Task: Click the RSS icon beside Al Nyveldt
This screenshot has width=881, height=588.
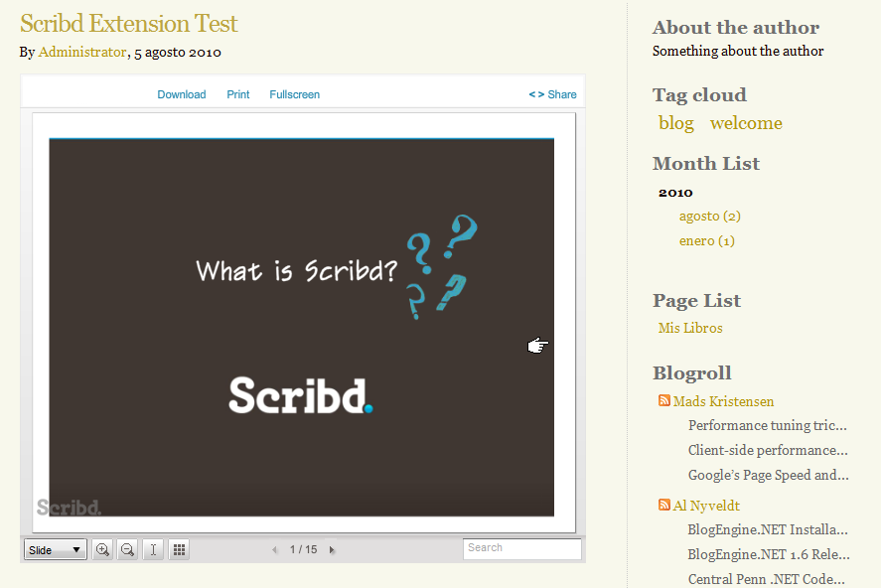Action: (x=664, y=505)
